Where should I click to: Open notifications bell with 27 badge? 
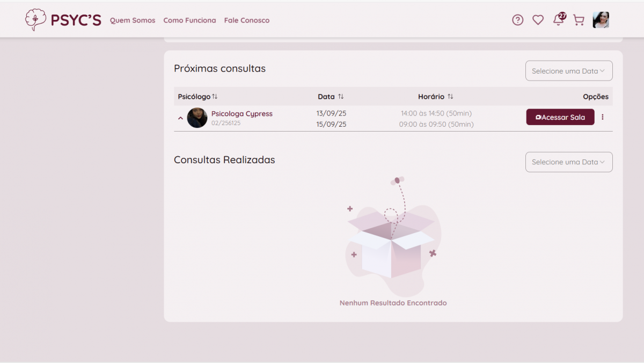tap(559, 20)
